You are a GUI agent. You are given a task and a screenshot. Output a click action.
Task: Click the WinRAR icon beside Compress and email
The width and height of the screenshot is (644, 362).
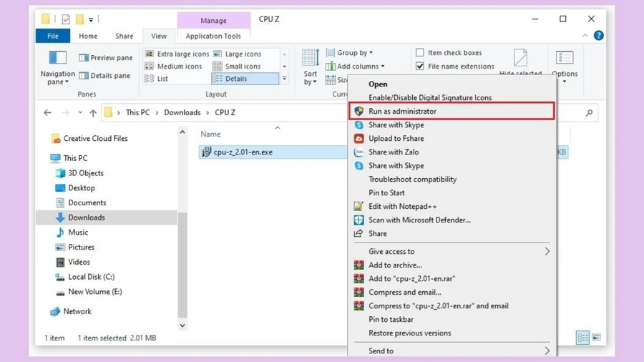pyautogui.click(x=359, y=292)
